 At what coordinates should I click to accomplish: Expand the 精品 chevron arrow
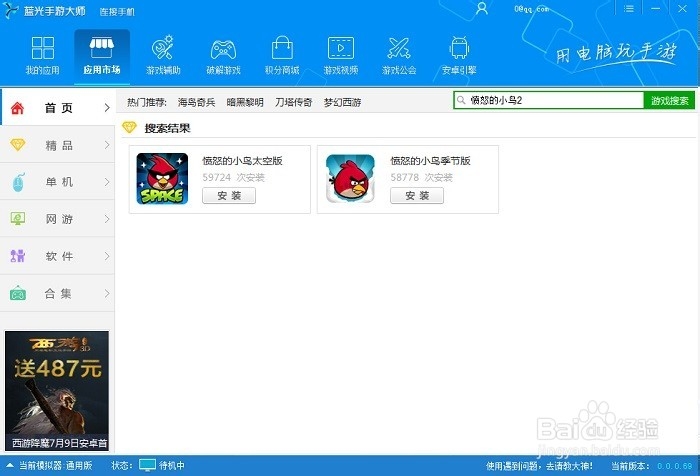coord(107,145)
